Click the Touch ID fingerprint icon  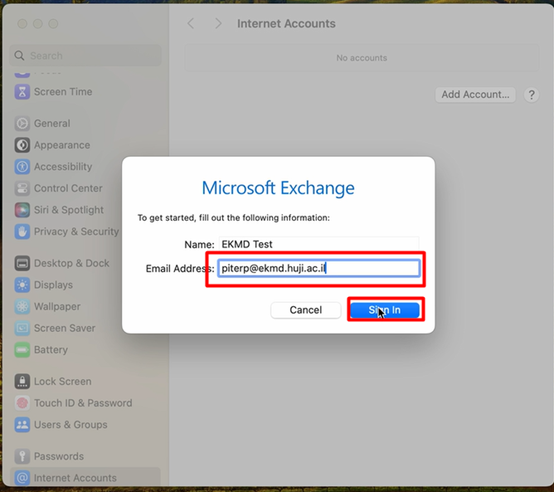(22, 403)
